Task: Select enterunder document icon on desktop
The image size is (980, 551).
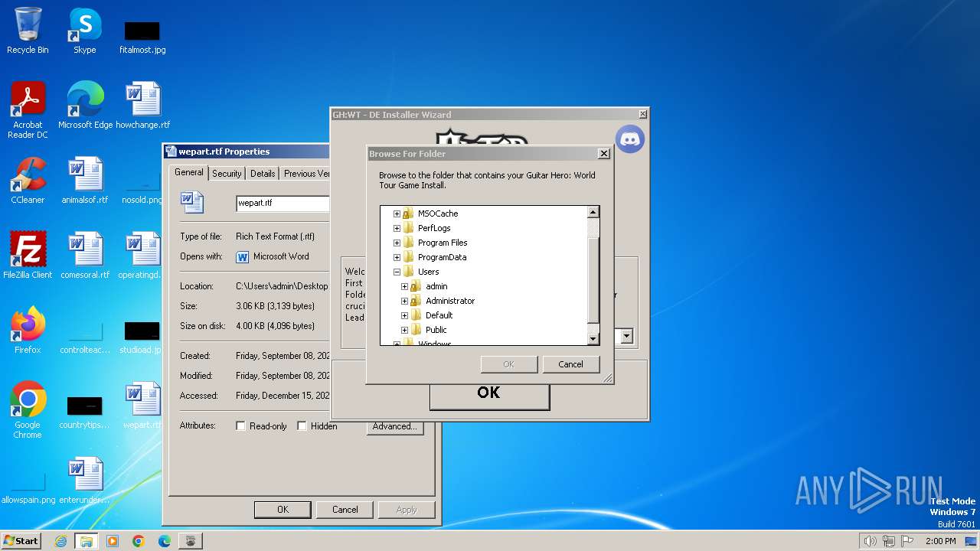Action: point(84,480)
